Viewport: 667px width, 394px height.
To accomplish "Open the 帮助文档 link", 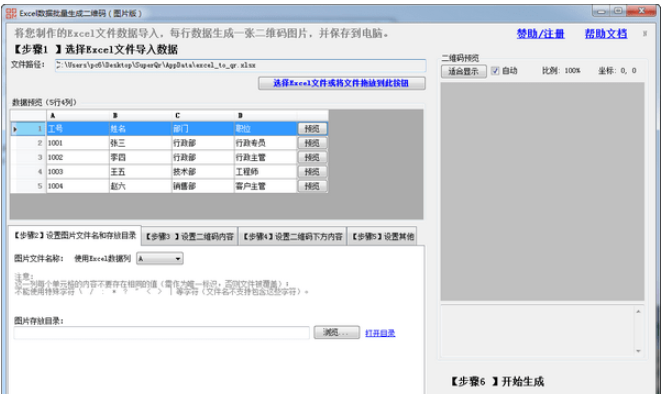I will (x=606, y=34).
